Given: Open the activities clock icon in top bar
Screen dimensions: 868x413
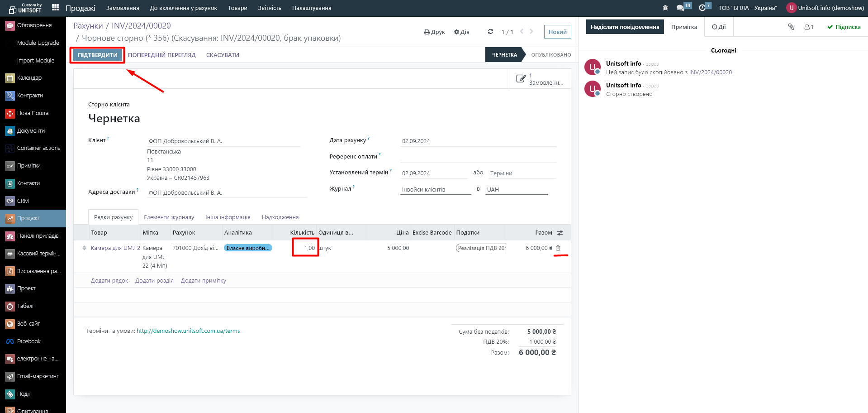Looking at the screenshot, I should tap(702, 8).
